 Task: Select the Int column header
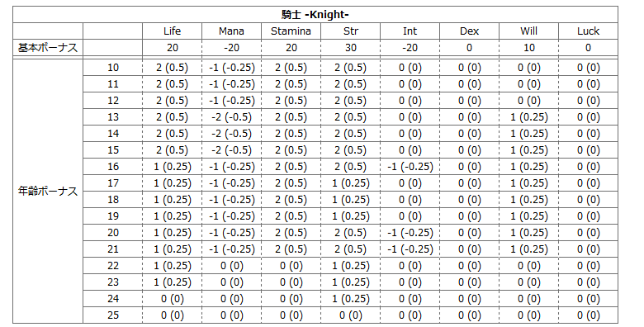[x=410, y=31]
